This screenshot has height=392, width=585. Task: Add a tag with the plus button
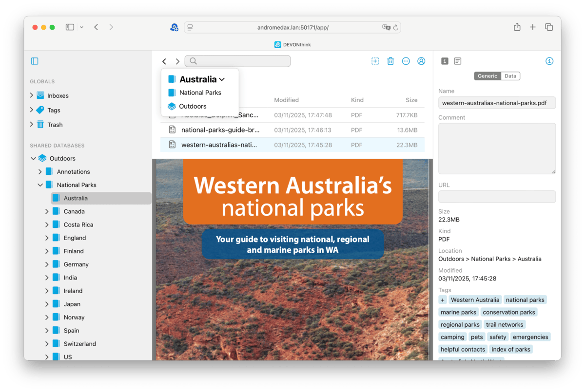(x=442, y=300)
